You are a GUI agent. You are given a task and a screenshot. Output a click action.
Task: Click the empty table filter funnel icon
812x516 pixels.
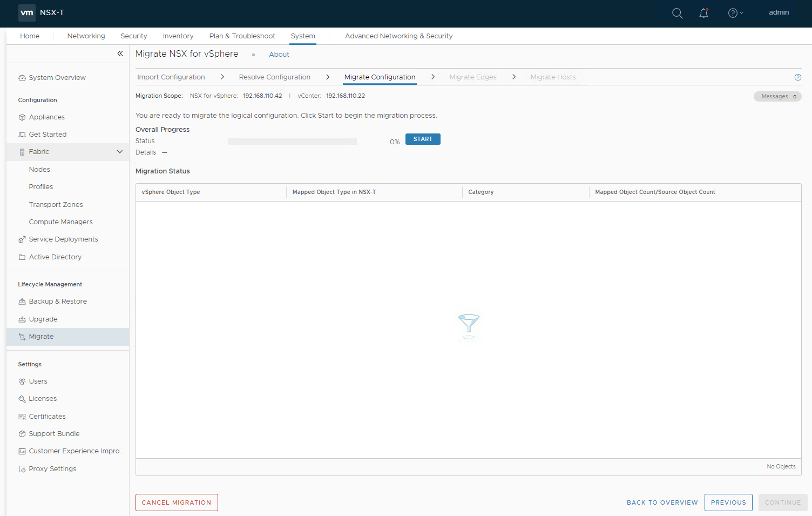tap(469, 326)
